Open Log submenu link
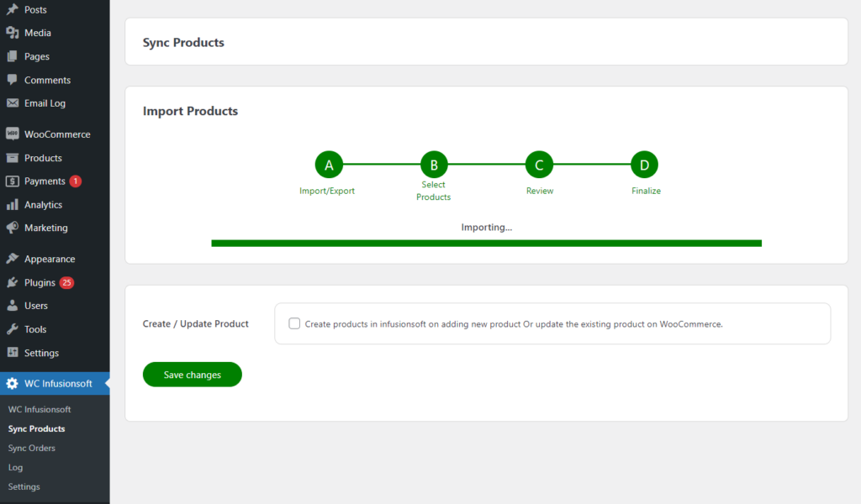The height and width of the screenshot is (504, 861). coord(15,467)
